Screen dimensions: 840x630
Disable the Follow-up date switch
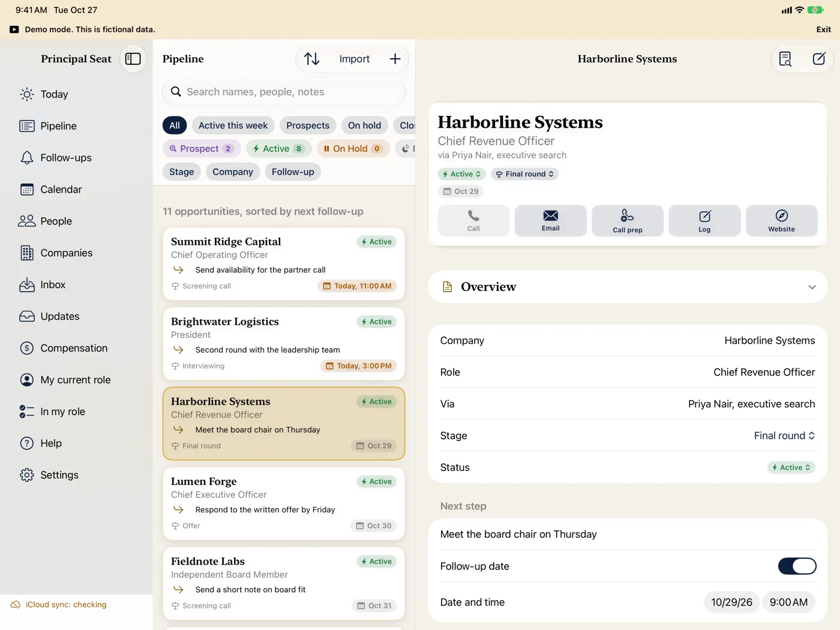pos(797,566)
